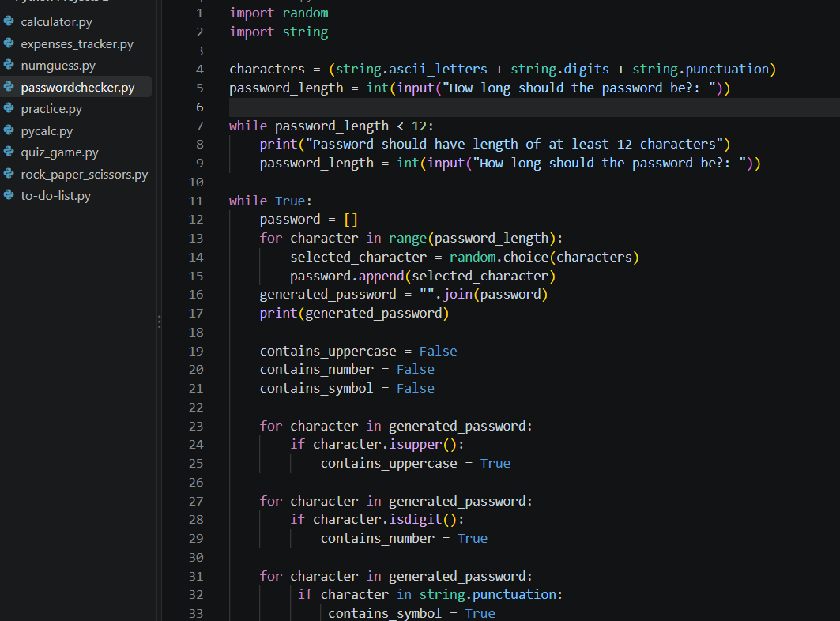Place cursor on 'import string' text
This screenshot has width=840, height=621.
tap(279, 32)
